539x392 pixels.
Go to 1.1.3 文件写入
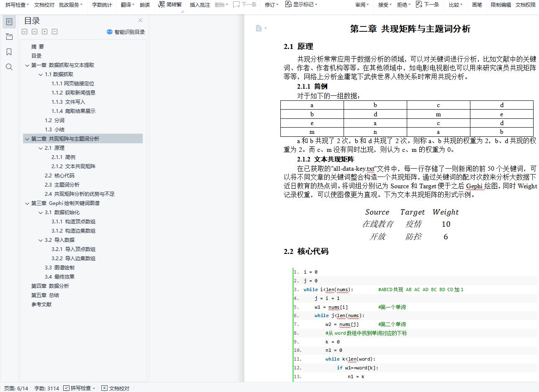(69, 102)
